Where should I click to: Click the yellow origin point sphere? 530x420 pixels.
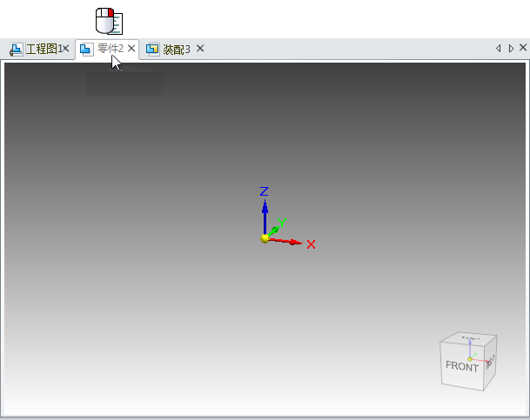[265, 237]
